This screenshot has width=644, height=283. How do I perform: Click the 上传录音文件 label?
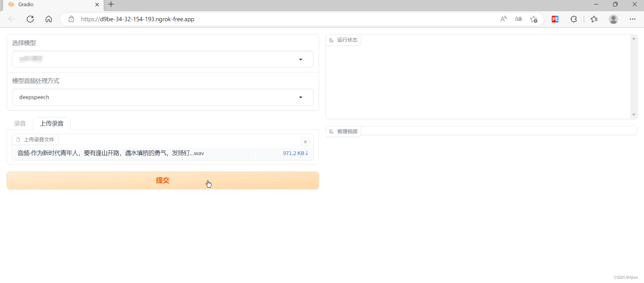pos(35,140)
